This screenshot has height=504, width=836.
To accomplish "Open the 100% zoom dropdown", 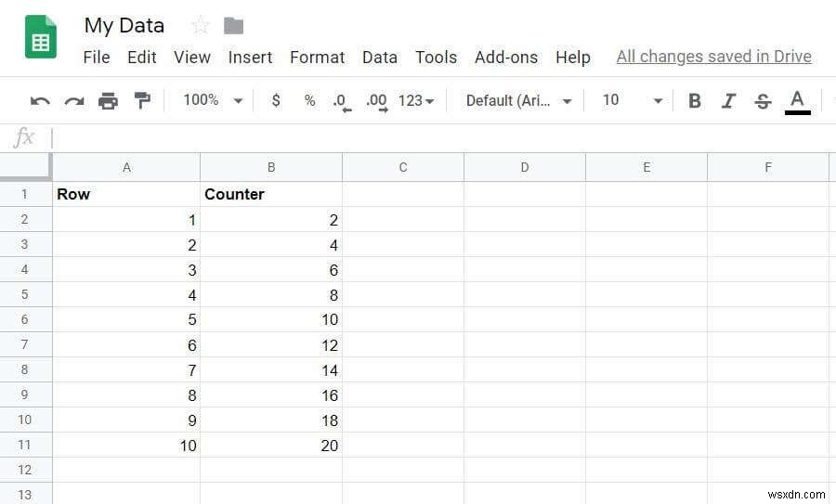I will tap(213, 100).
